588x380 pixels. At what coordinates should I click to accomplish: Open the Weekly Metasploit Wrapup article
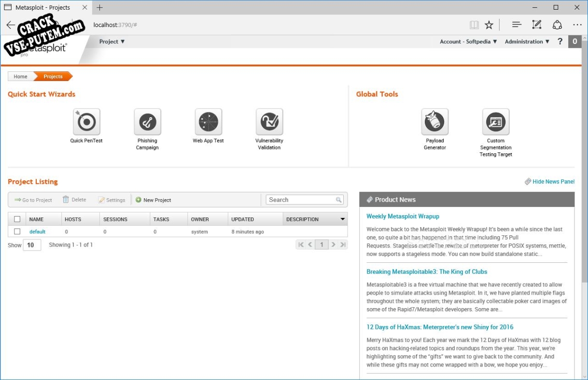click(403, 217)
